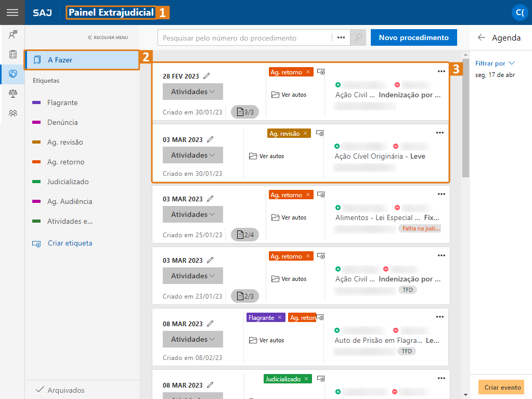This screenshot has width=532, height=399.
Task: Open the hamburger main menu
Action: 12,12
